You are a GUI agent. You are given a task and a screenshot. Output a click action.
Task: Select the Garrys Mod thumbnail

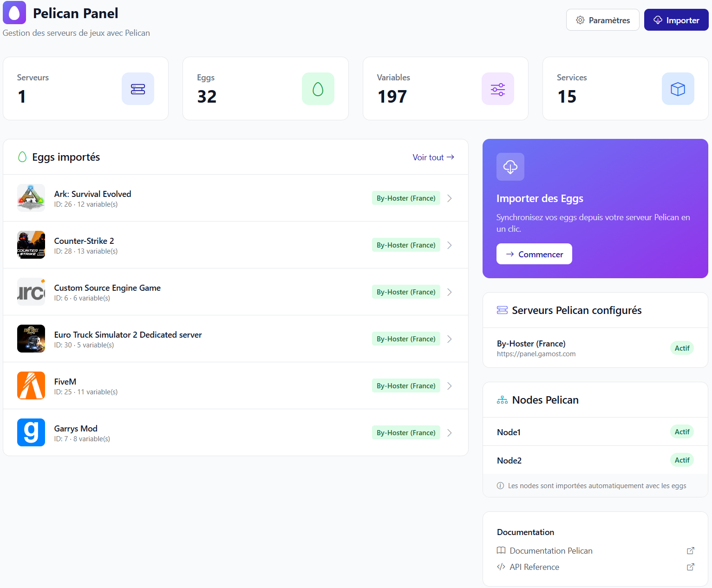coord(31,432)
